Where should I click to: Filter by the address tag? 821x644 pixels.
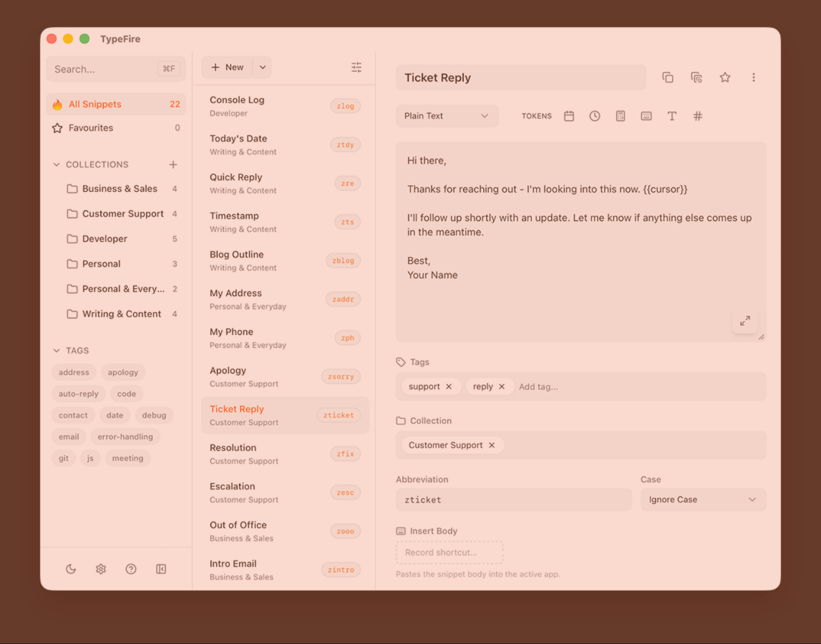pyautogui.click(x=74, y=372)
